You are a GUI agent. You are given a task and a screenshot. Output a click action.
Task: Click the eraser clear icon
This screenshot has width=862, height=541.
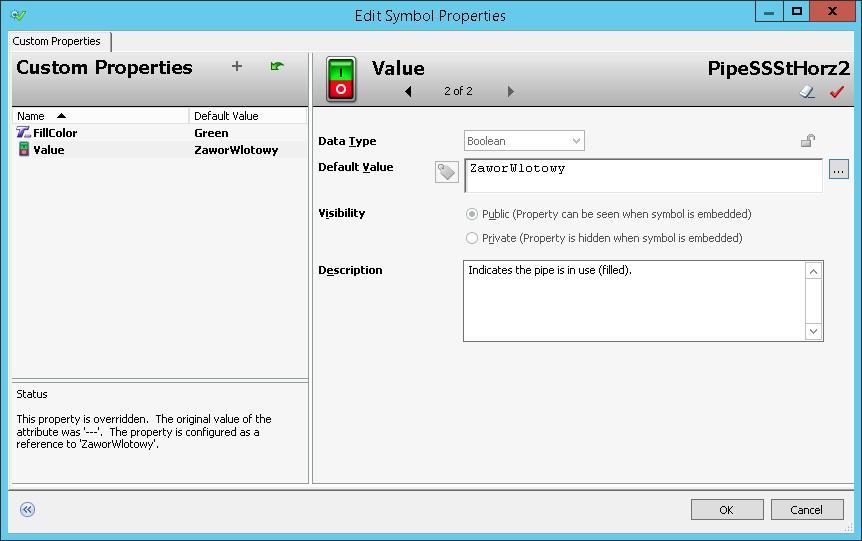(807, 92)
